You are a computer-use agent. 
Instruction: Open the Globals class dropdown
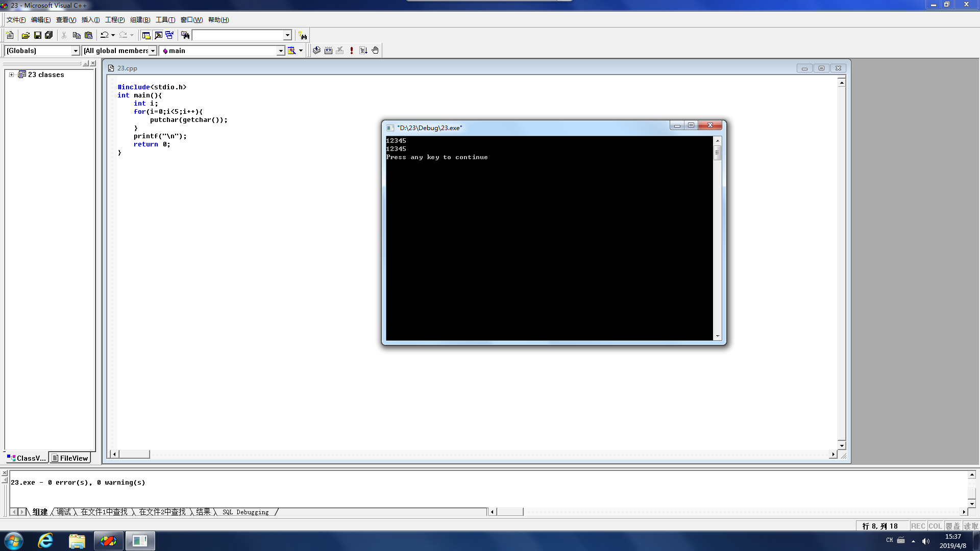pos(76,51)
